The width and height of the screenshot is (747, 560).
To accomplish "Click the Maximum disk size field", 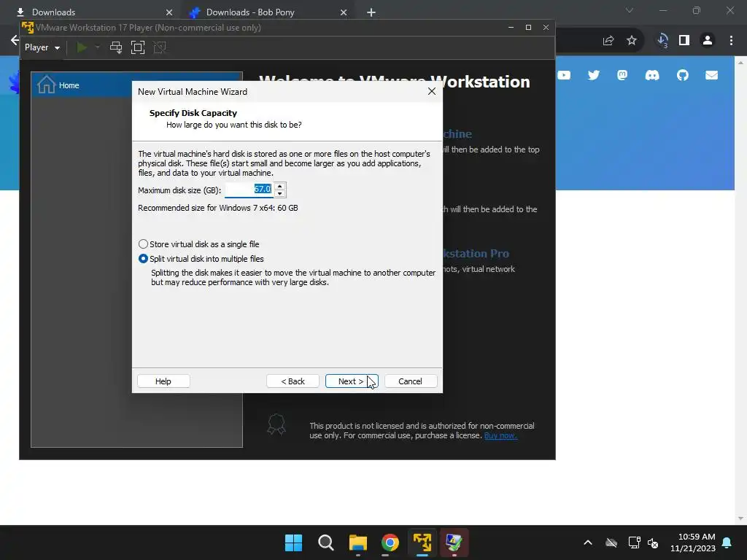I will pos(249,190).
